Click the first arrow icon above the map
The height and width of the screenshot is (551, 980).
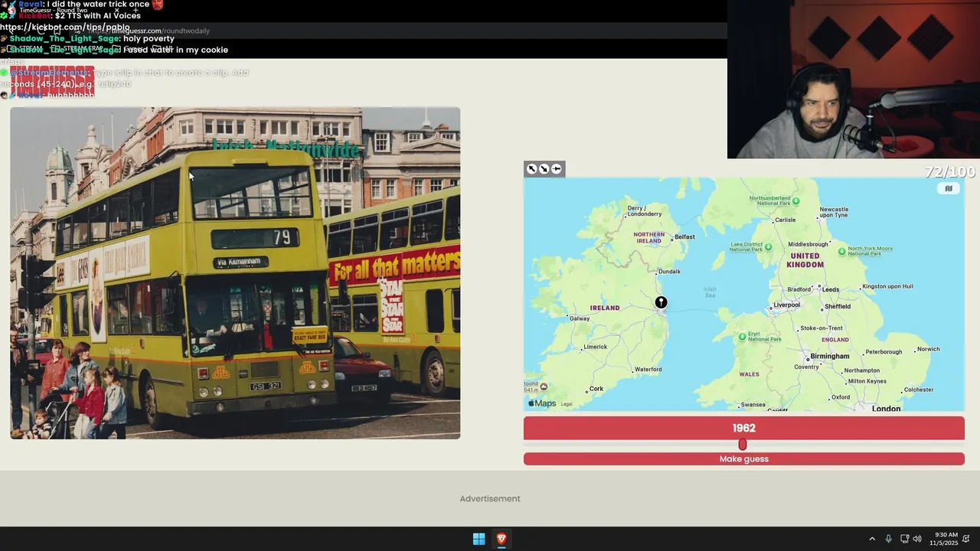[532, 169]
